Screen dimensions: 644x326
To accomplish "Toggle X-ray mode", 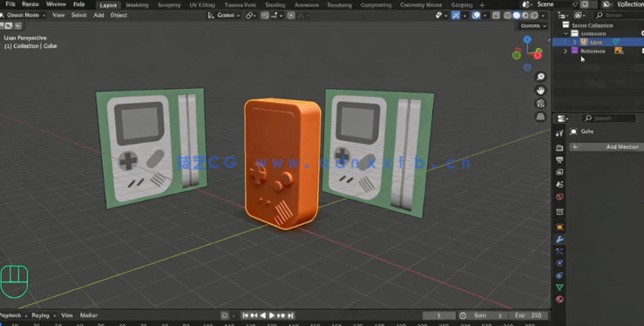I will tap(496, 15).
